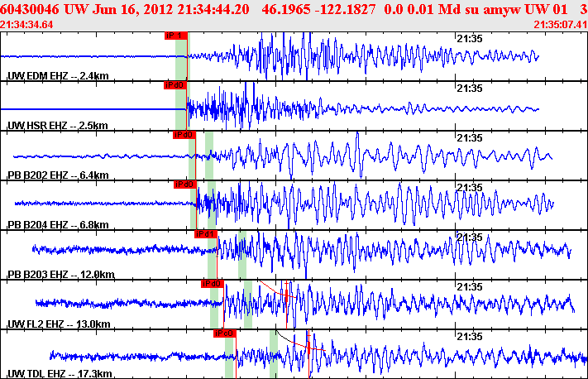This screenshot has width=588, height=379.
Task: Click the 21:35 time label on B203 trace
Action: [470, 237]
